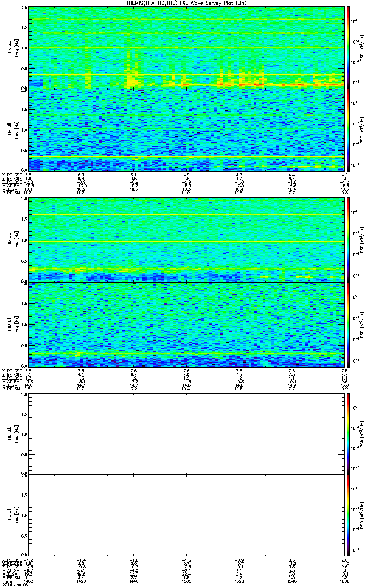Click the PSD color bar beside THE BII
Screen dimensions: 368x588
pyautogui.click(x=348, y=514)
